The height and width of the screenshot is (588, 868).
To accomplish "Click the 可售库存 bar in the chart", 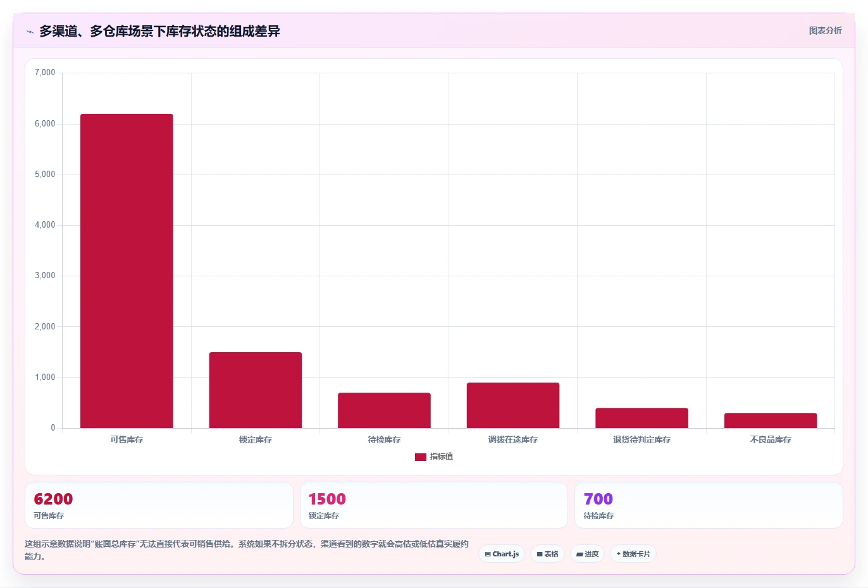I will pos(127,271).
